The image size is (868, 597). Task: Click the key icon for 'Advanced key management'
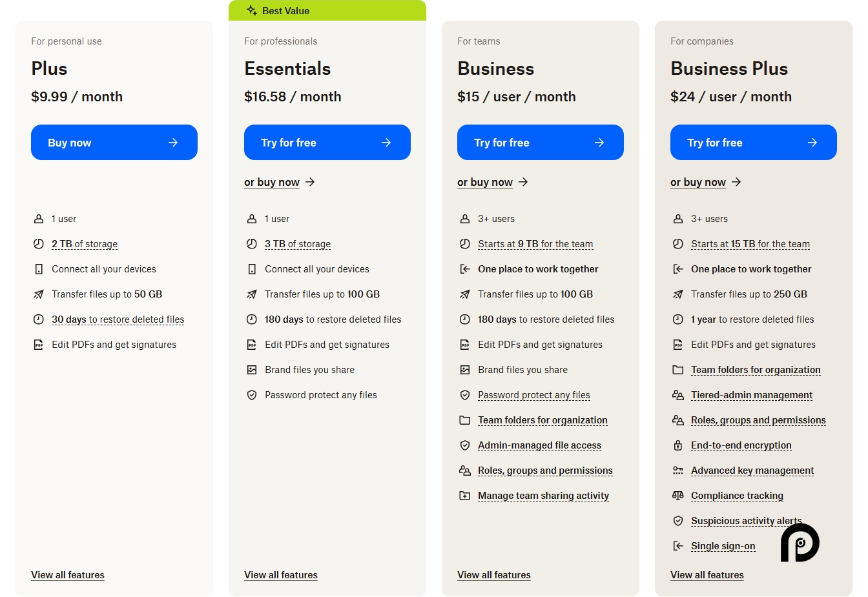point(678,471)
